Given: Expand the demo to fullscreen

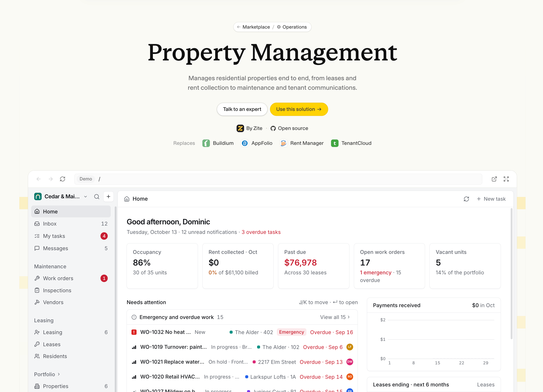Looking at the screenshot, I should coord(506,179).
